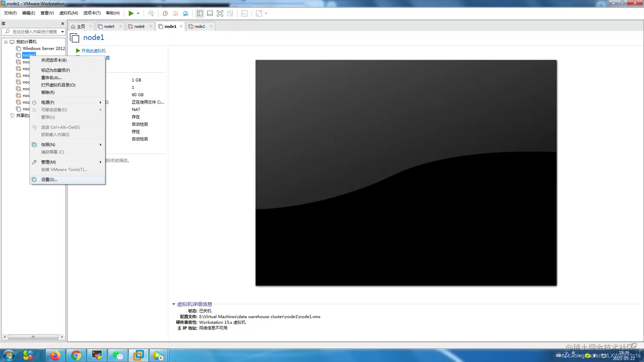The image size is (644, 362).
Task: Collapse the 我的计算机 tree node
Action: (x=6, y=42)
